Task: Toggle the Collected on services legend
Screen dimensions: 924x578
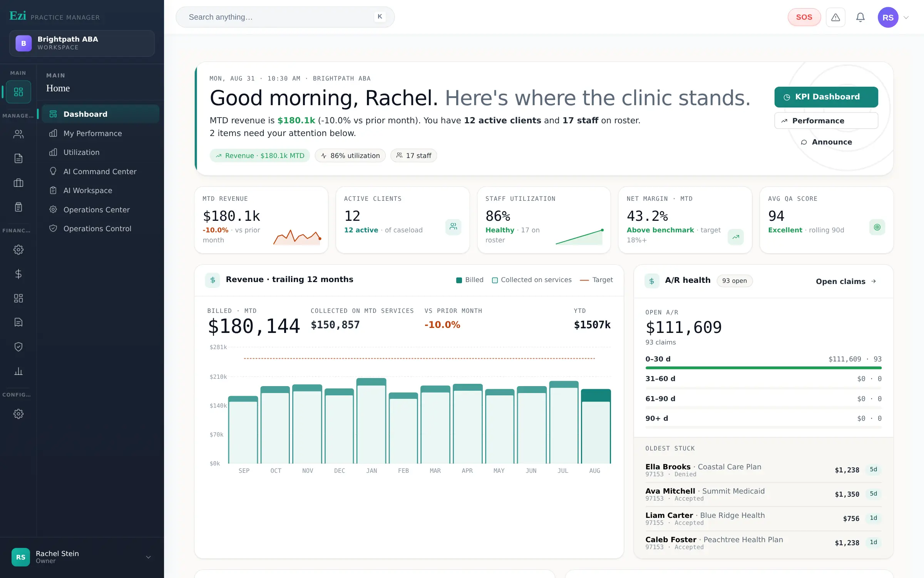Action: tap(532, 280)
